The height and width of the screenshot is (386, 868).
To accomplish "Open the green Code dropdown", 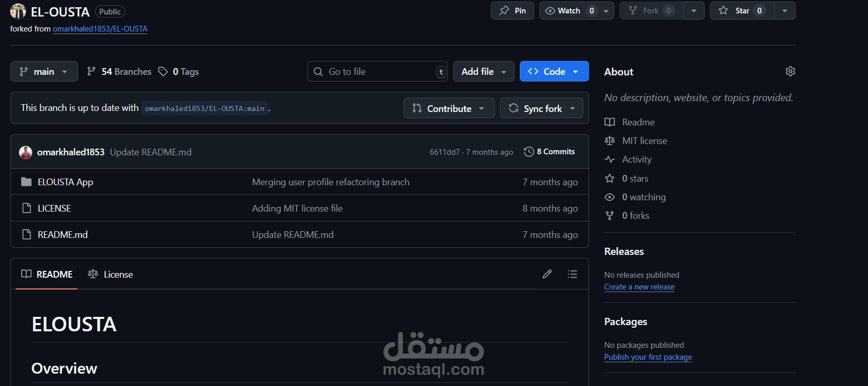I will tap(554, 71).
